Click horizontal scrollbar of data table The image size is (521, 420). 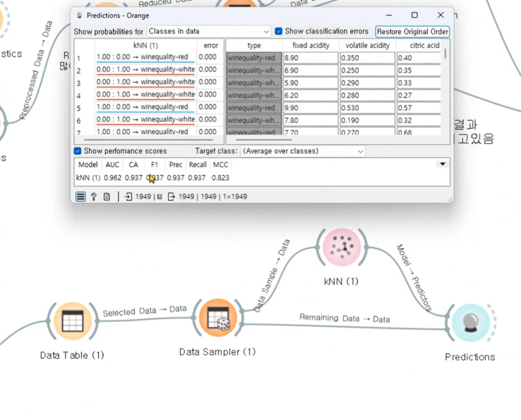pyautogui.click(x=264, y=140)
